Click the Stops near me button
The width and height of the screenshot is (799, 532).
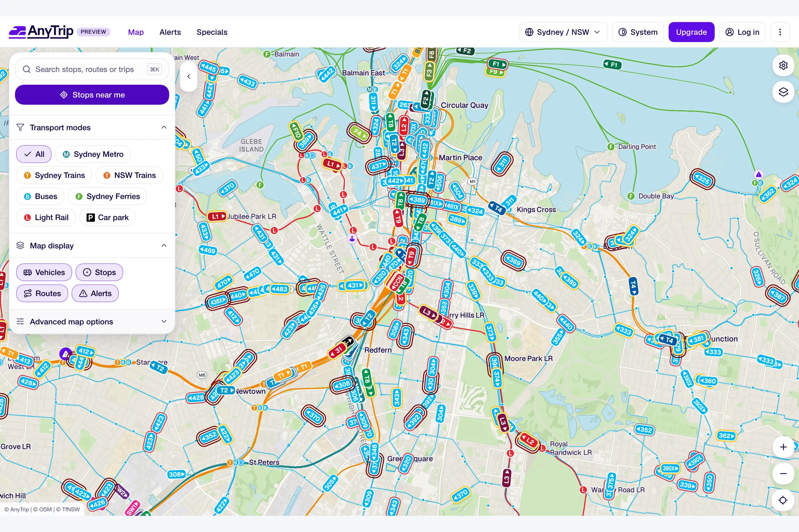click(x=92, y=95)
